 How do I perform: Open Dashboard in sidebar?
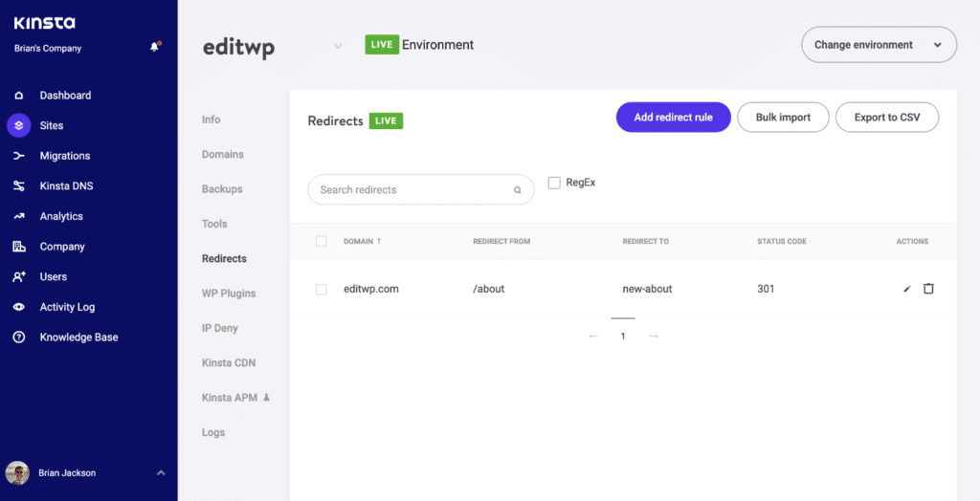click(x=65, y=96)
